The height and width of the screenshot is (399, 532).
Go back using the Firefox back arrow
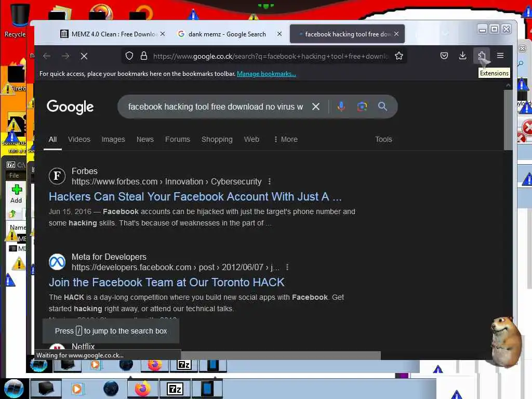tap(47, 56)
